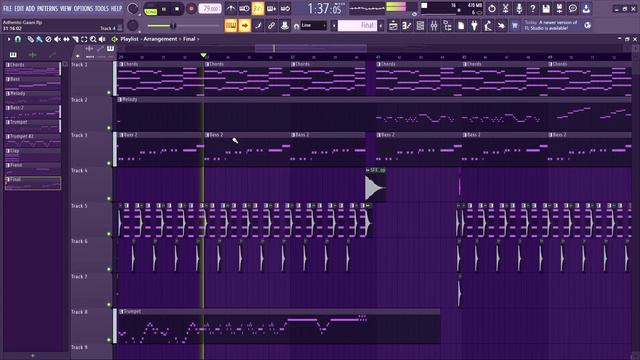Click the help question mark icon
This screenshot has width=640, height=360.
point(532,9)
